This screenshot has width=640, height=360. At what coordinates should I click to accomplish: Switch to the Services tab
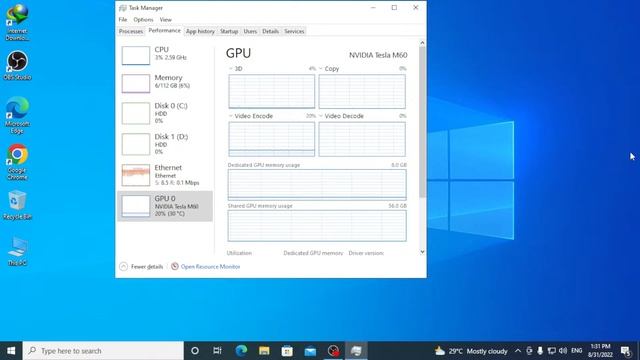[x=294, y=31]
